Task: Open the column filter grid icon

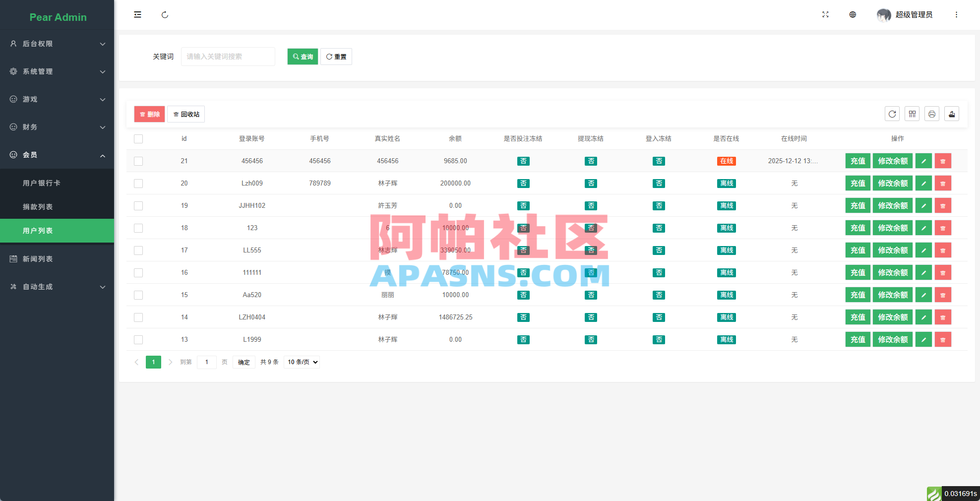Action: point(912,114)
